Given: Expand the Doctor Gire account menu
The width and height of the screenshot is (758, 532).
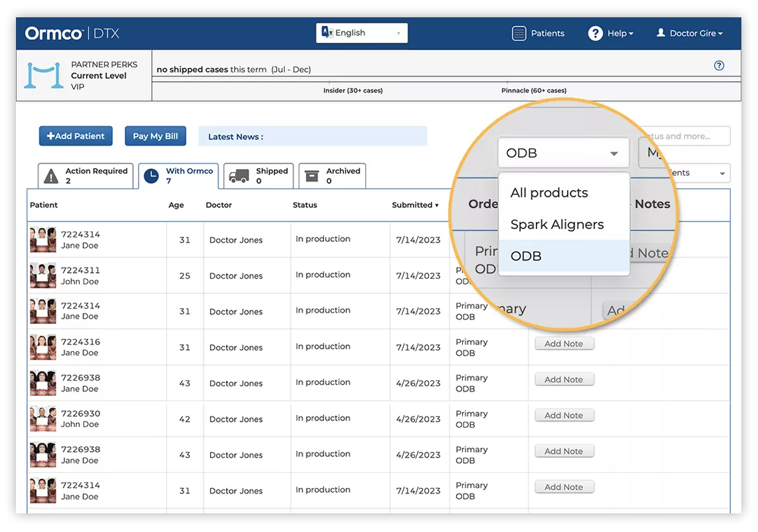Looking at the screenshot, I should (696, 33).
